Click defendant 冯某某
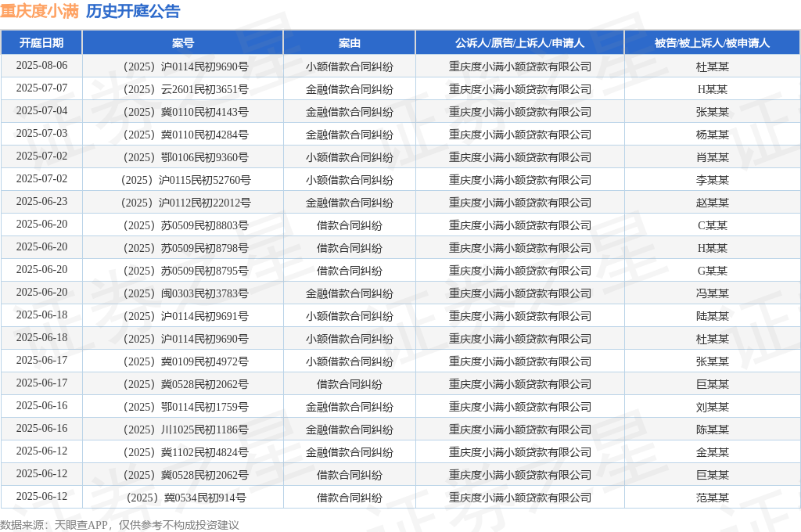 point(712,293)
